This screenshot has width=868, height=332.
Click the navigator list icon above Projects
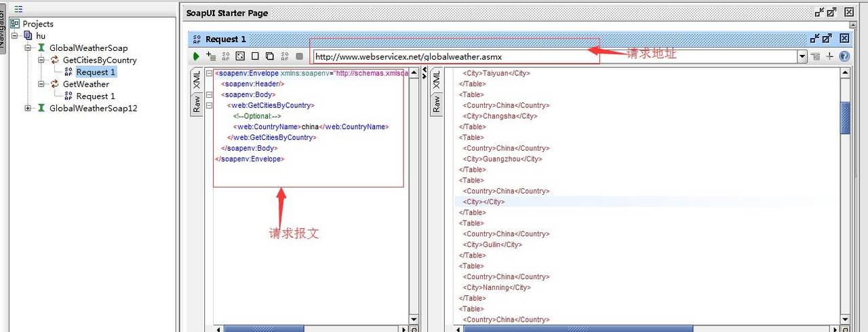18,9
